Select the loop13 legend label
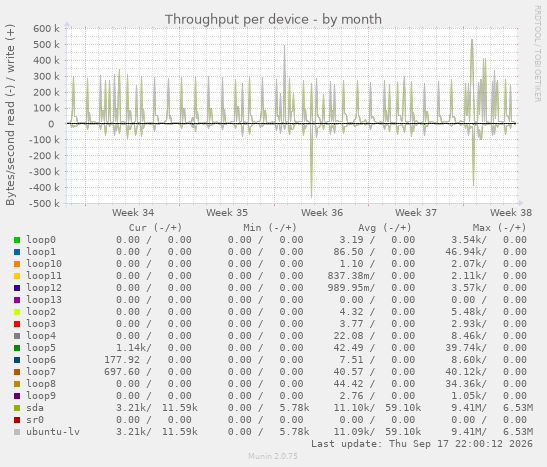The height and width of the screenshot is (467, 547). point(44,300)
